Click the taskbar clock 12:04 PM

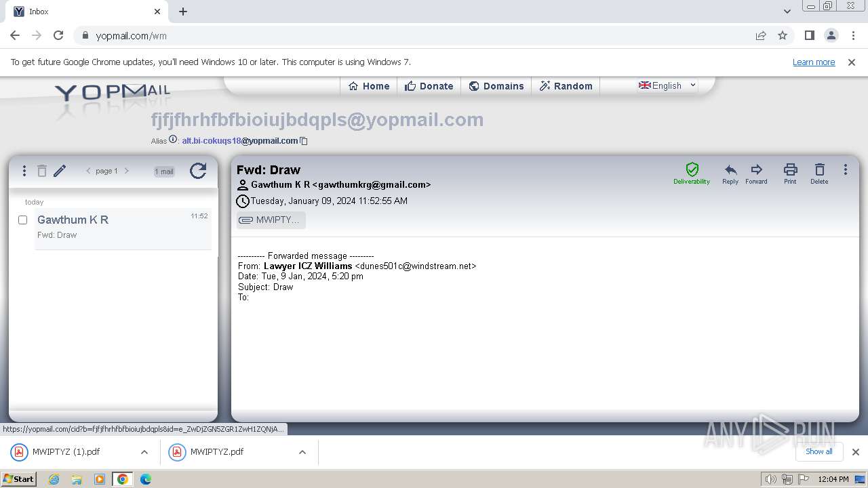click(833, 479)
